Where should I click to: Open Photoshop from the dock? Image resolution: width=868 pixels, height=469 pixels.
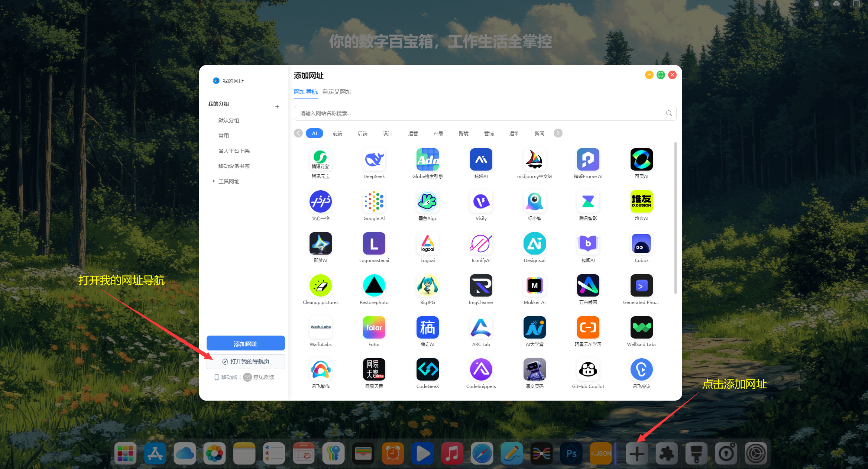[x=571, y=453]
